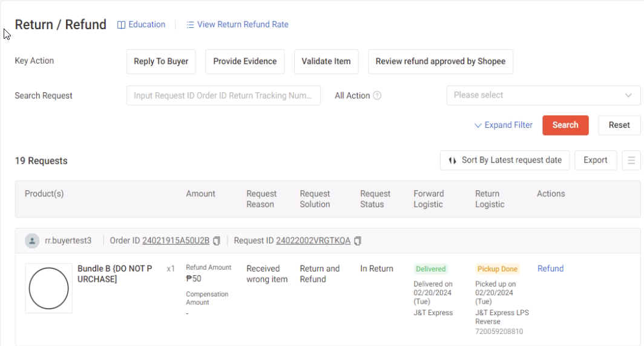Open the column settings list icon
644x346 pixels.
[631, 161]
